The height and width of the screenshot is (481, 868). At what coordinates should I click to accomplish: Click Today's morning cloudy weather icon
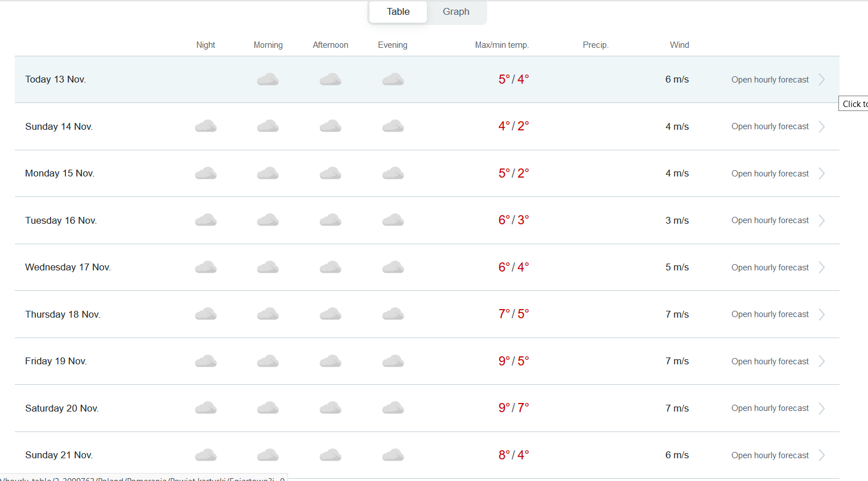[268, 79]
